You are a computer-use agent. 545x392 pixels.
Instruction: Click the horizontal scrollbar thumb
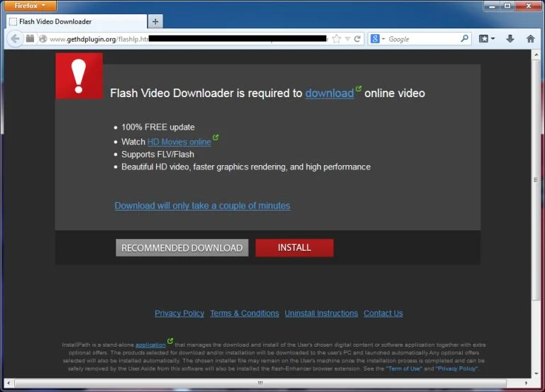coord(260,383)
